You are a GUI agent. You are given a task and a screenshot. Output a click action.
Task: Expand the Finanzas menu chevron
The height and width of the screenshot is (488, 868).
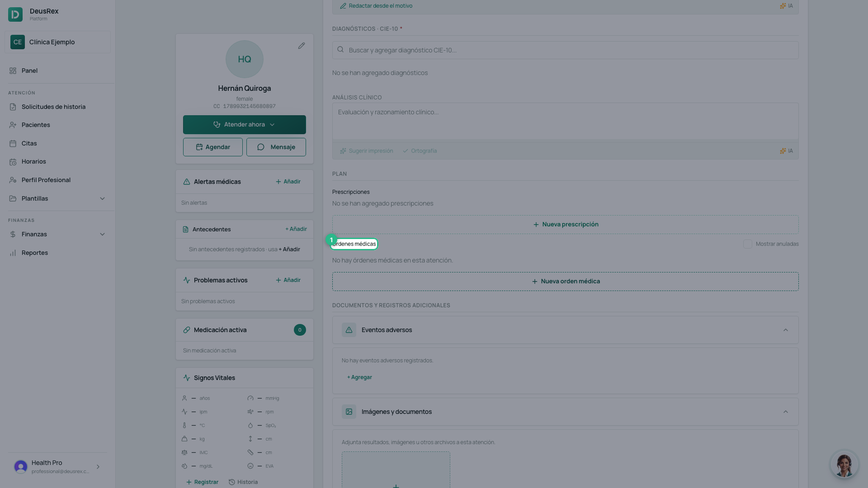point(102,234)
